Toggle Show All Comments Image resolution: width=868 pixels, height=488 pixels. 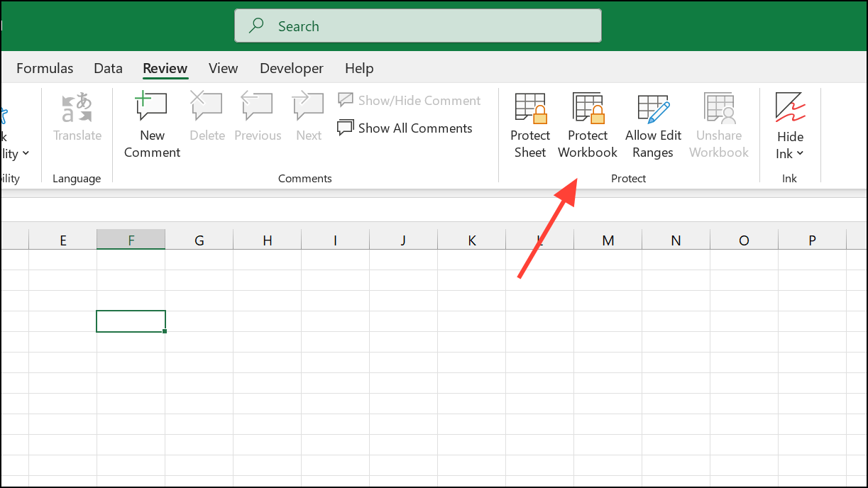tap(405, 128)
